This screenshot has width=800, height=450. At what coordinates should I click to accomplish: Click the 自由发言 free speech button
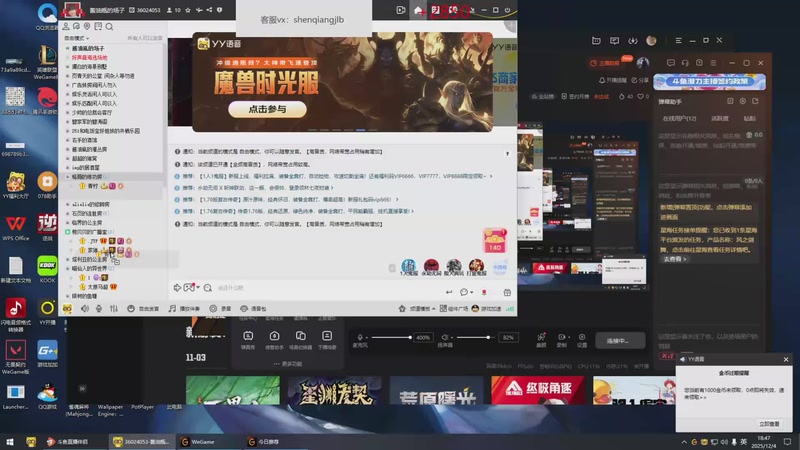pyautogui.click(x=143, y=309)
